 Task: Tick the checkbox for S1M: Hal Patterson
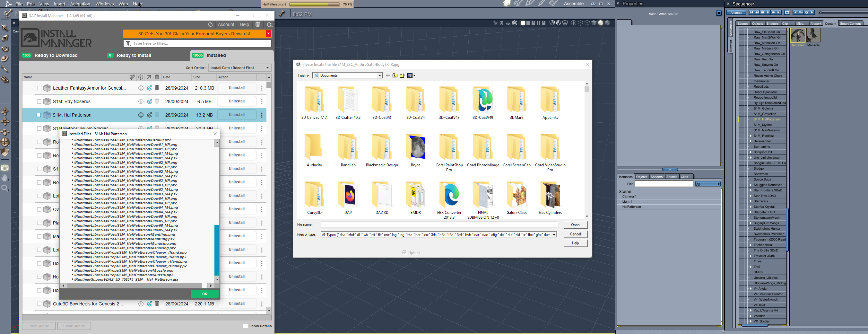[x=39, y=115]
